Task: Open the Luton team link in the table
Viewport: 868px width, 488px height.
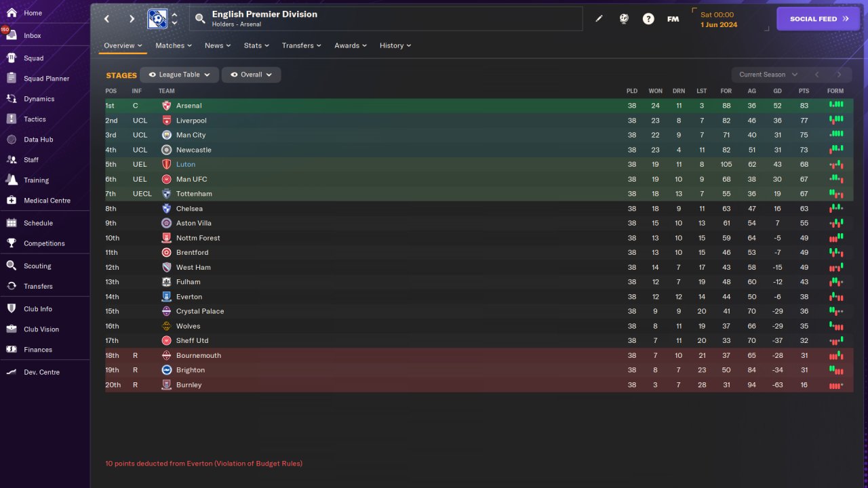Action: (x=185, y=165)
